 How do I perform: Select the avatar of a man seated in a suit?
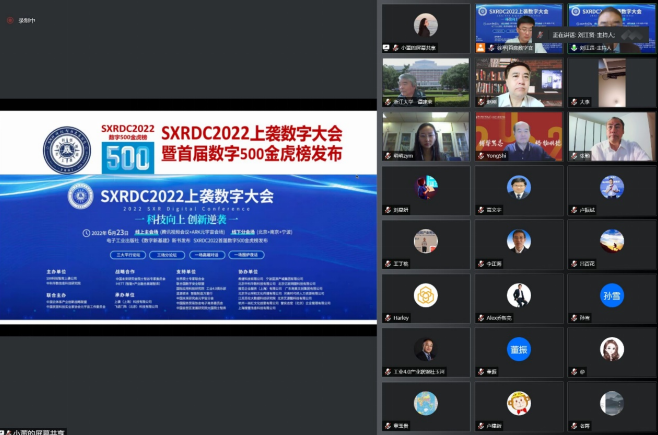[x=519, y=295]
